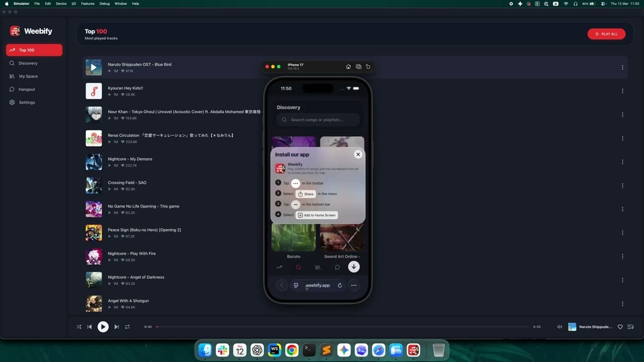Tap the library tab icon in the phone app
The image size is (644, 362).
pos(317,267)
